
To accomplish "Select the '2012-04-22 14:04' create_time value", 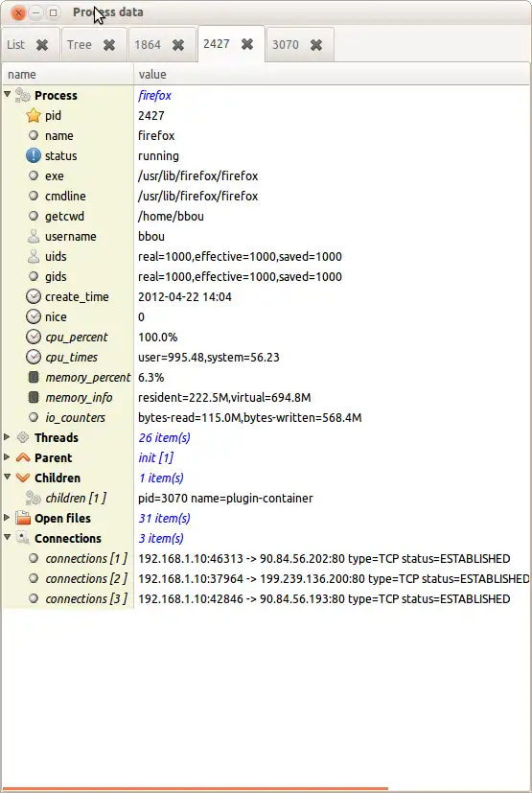I will click(x=185, y=297).
